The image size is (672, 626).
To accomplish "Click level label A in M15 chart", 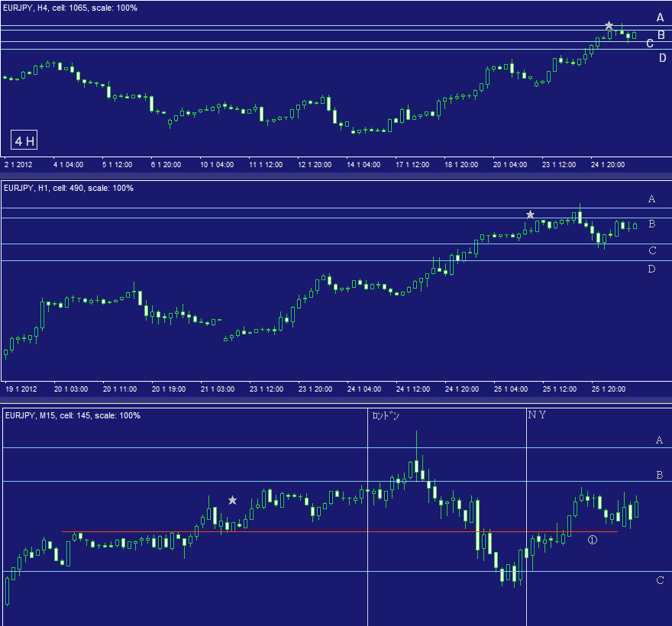I will point(660,440).
